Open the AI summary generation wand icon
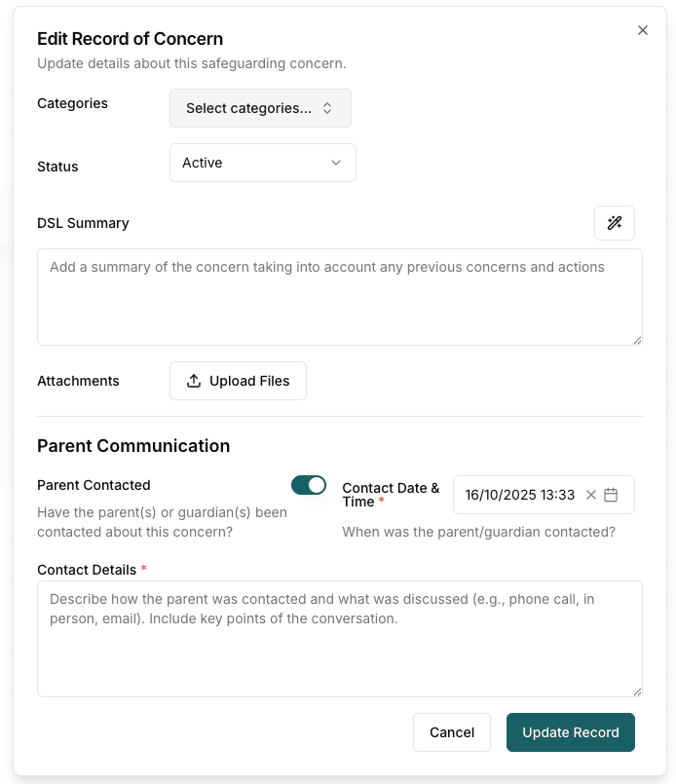Screen dimensions: 676x784 pyautogui.click(x=615, y=223)
